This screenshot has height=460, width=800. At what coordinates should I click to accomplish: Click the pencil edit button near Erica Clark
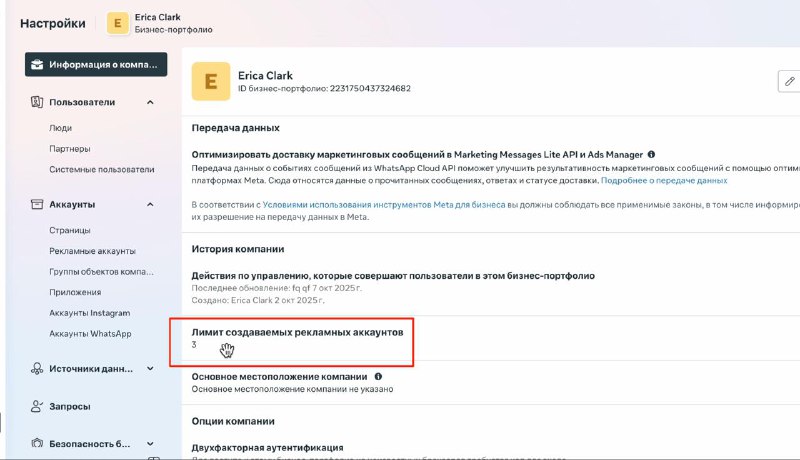point(788,82)
